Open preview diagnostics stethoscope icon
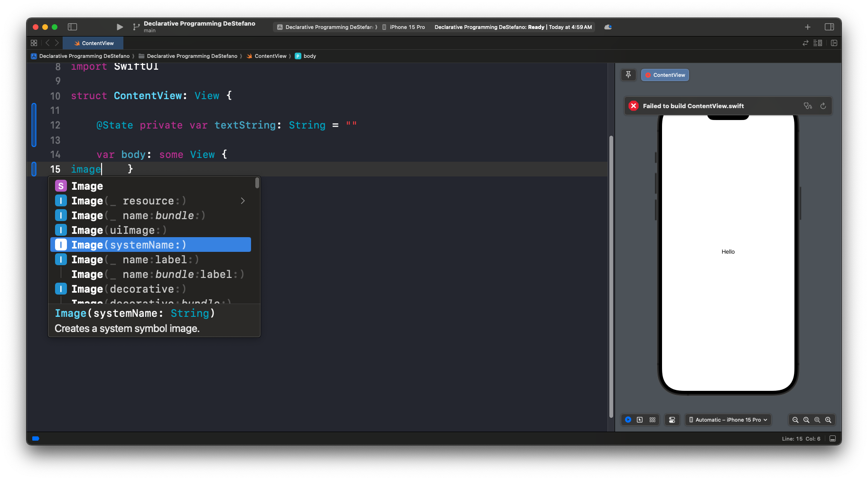This screenshot has height=480, width=868. (x=808, y=106)
